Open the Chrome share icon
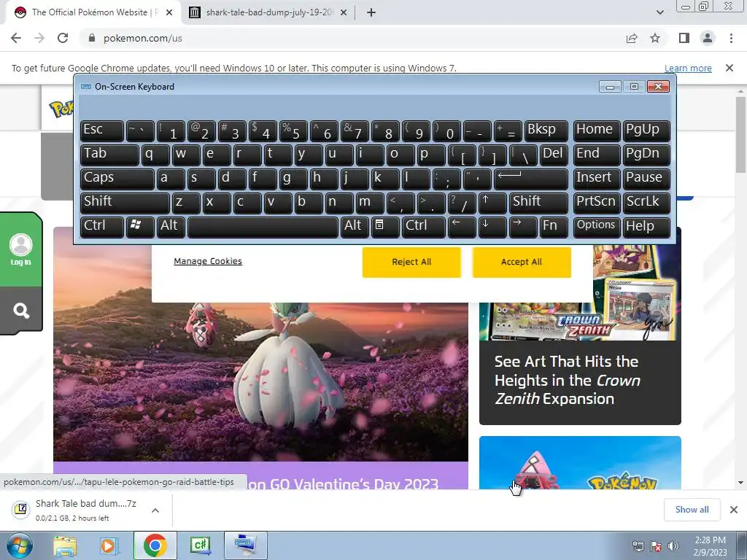747x560 pixels. click(x=632, y=38)
